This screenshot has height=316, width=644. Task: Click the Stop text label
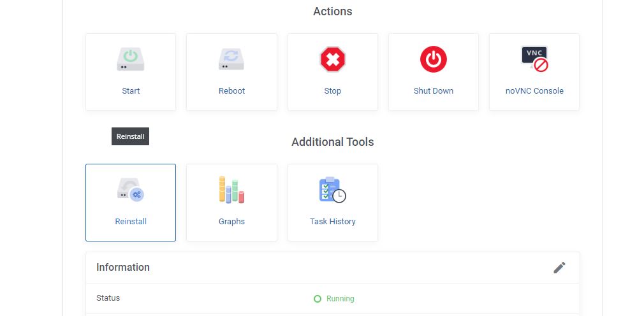(x=333, y=91)
